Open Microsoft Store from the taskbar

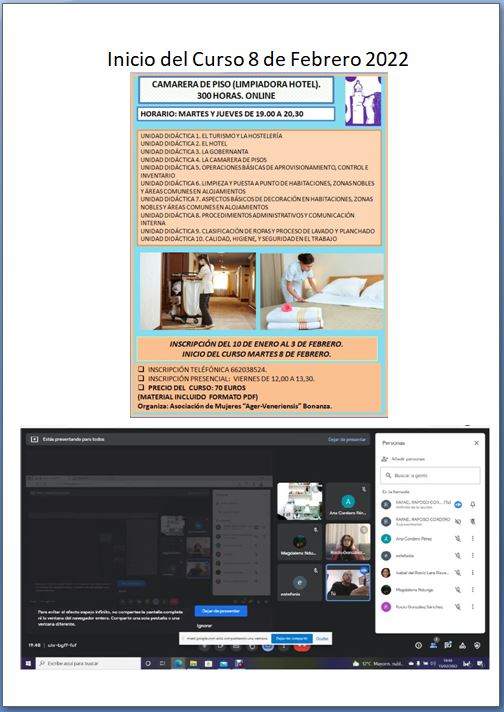click(208, 663)
